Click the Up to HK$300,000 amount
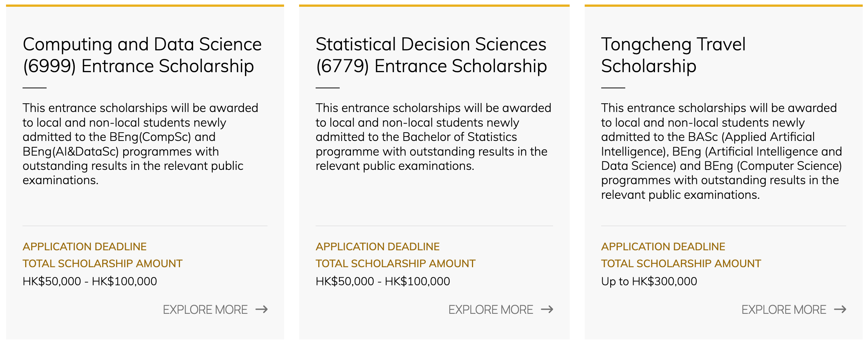This screenshot has height=345, width=868. (x=649, y=281)
